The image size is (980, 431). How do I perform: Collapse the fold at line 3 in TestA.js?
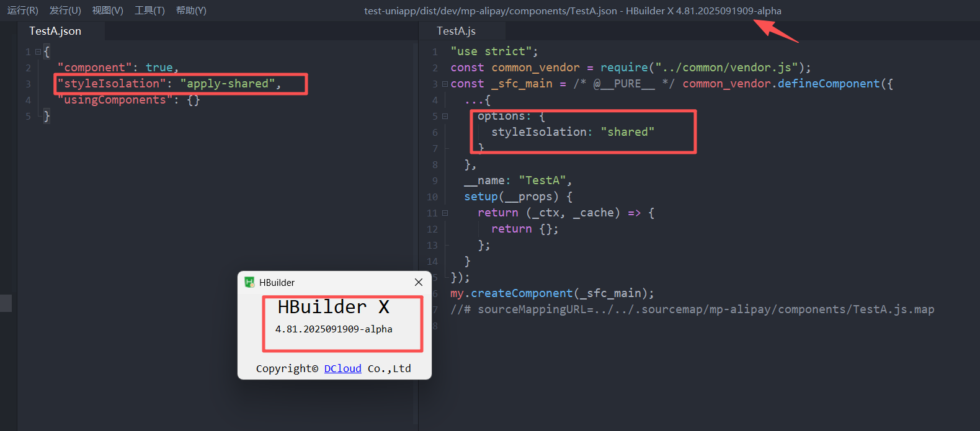(x=445, y=84)
